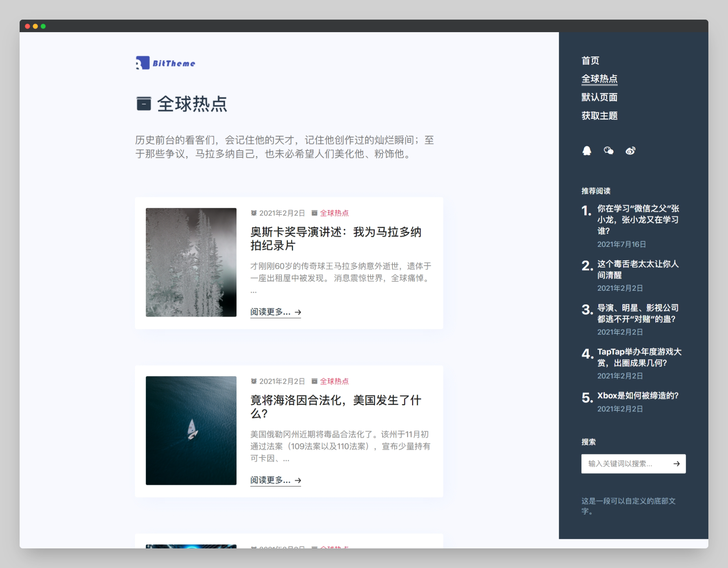The image size is (728, 568).
Task: Open the sailboat on sea thumbnail
Action: click(x=191, y=431)
